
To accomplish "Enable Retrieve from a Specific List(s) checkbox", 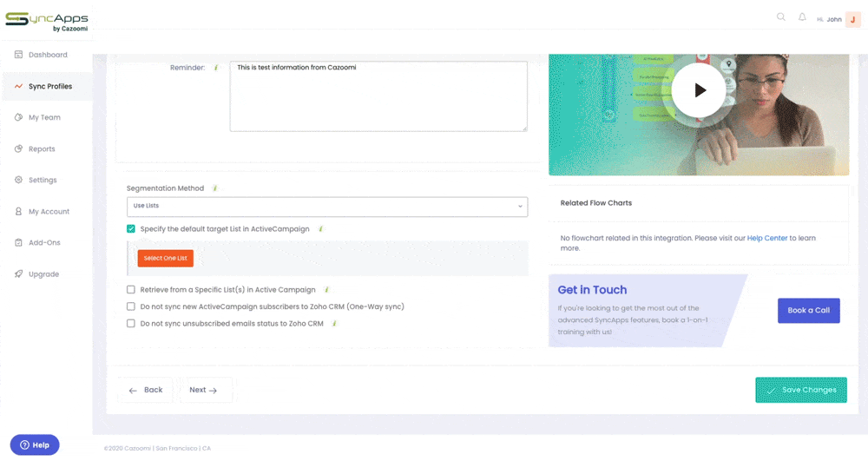I will pyautogui.click(x=131, y=289).
